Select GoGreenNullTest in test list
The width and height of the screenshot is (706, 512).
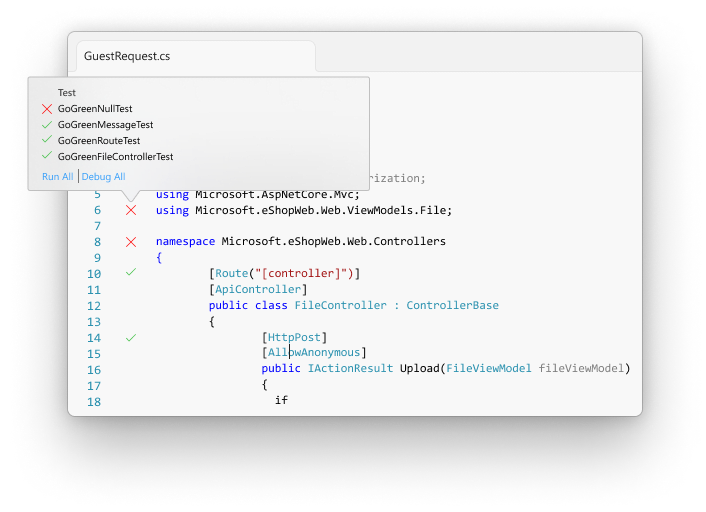pos(95,109)
